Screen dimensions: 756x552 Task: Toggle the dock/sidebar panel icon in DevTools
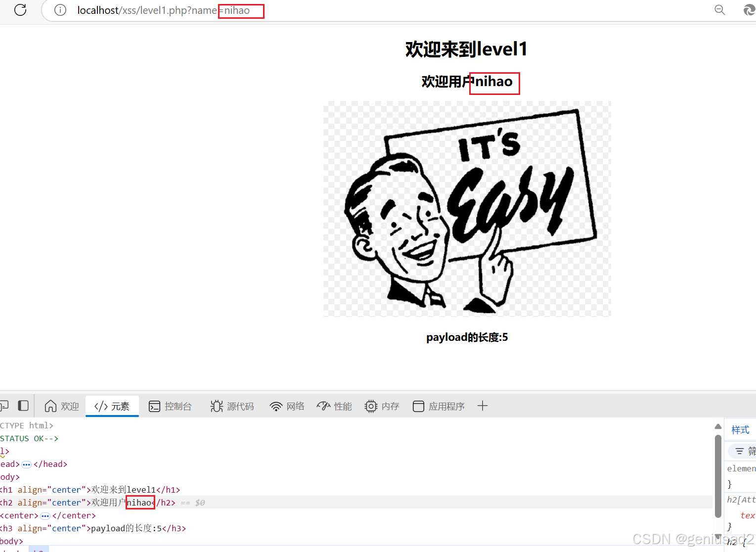[23, 406]
